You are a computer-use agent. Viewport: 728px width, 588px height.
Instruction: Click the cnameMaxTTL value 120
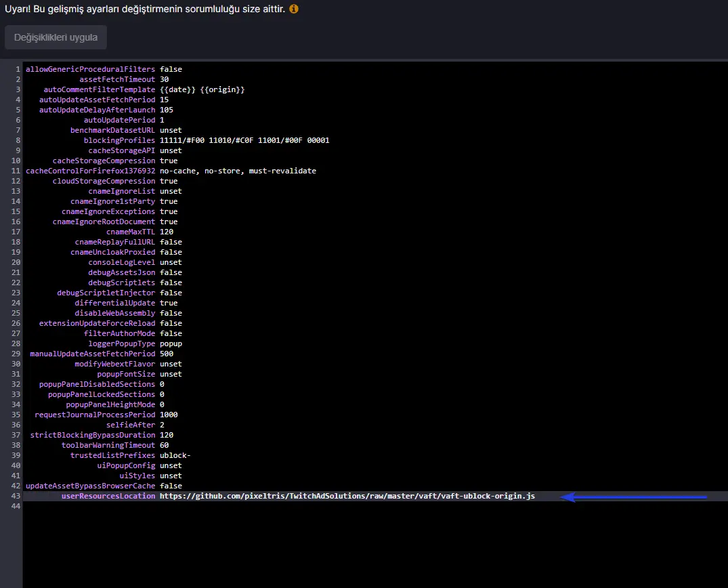point(166,232)
